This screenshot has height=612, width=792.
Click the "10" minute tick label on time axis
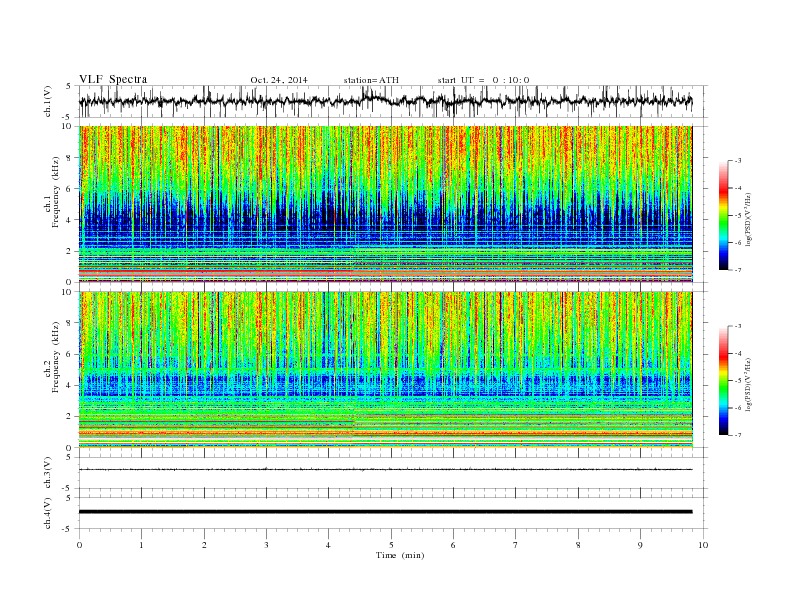click(703, 545)
